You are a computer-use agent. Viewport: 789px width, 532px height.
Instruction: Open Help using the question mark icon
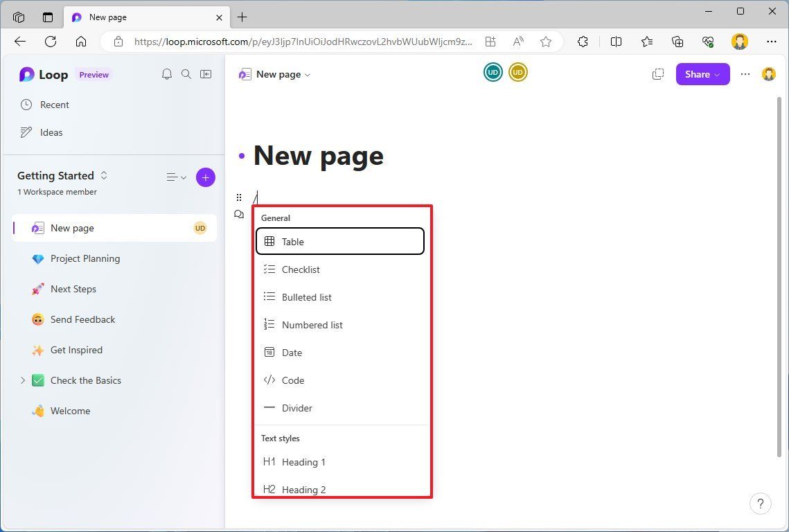(760, 504)
